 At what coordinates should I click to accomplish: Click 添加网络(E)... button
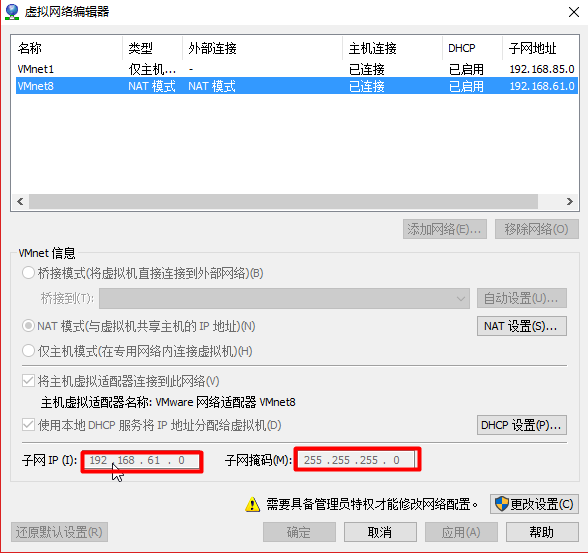coord(445,229)
